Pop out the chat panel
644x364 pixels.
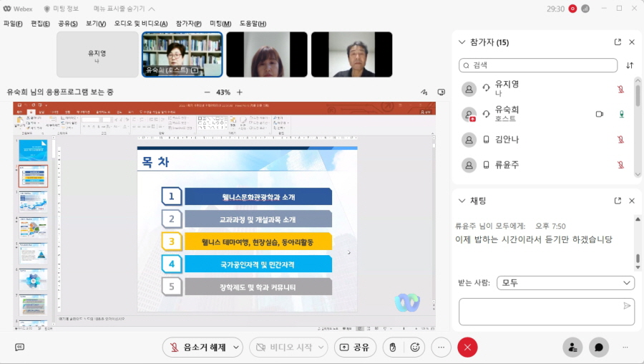[x=618, y=201]
